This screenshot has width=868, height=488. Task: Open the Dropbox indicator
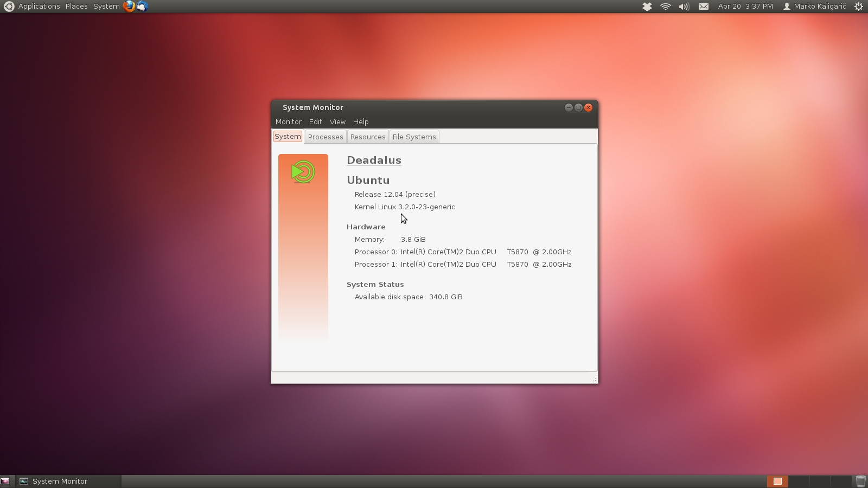click(x=647, y=7)
